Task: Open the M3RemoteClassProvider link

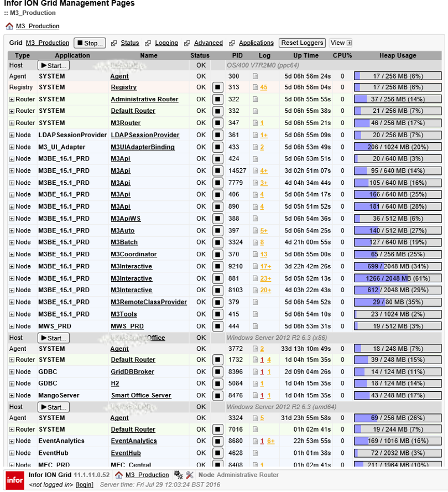Action: point(149,302)
